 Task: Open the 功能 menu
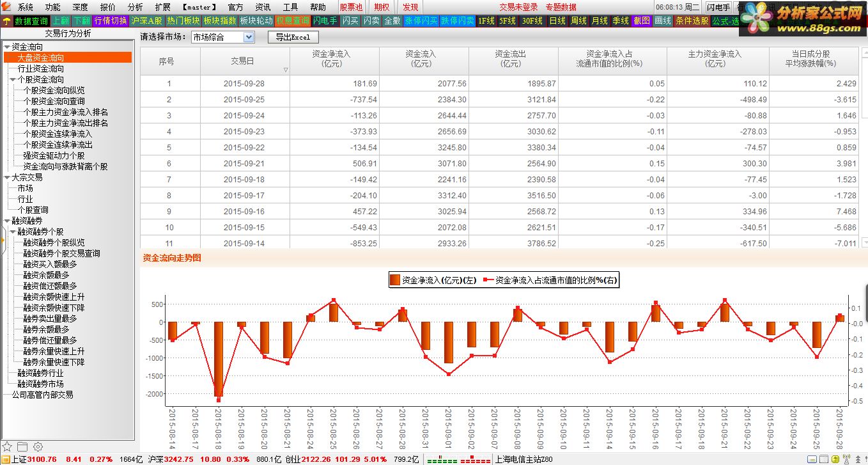53,7
